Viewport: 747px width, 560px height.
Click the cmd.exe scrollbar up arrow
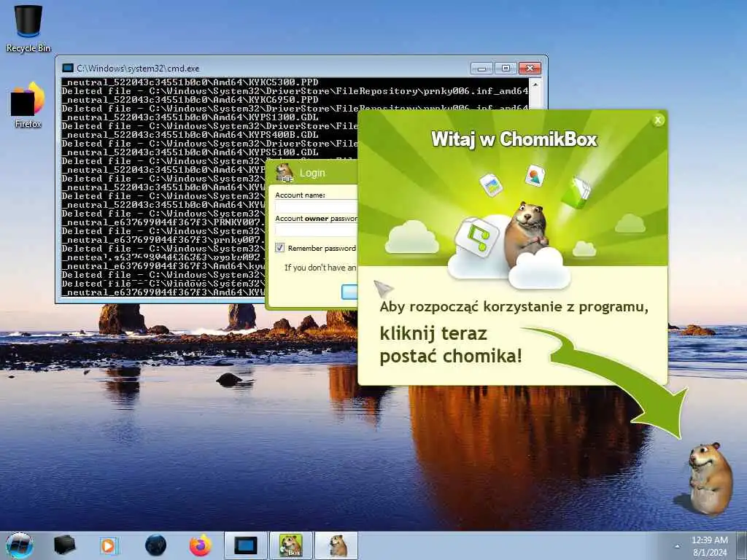[x=535, y=85]
